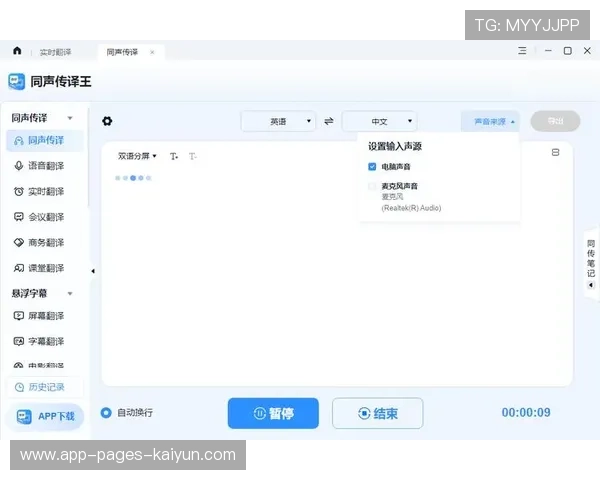Open settings with the gear icon
The height and width of the screenshot is (480, 600).
[107, 121]
